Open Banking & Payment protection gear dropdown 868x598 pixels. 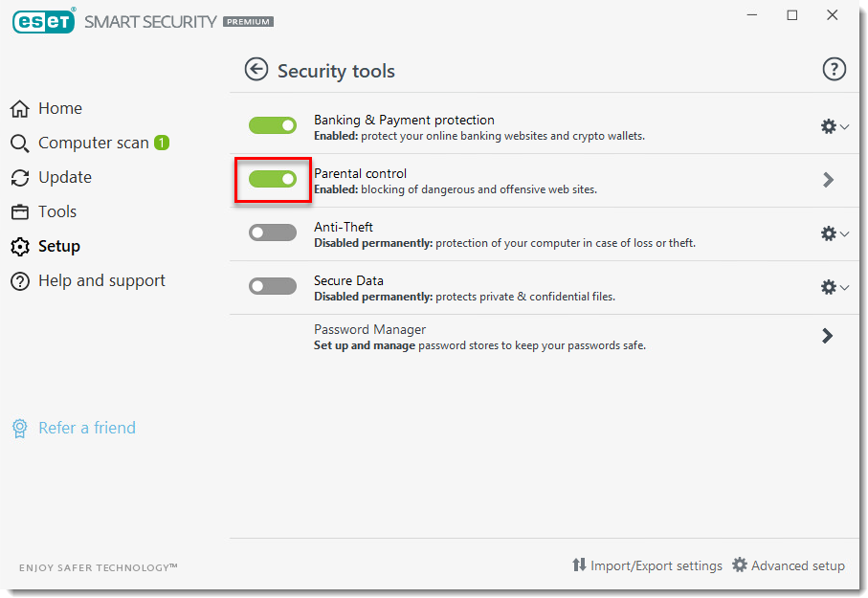pyautogui.click(x=835, y=126)
